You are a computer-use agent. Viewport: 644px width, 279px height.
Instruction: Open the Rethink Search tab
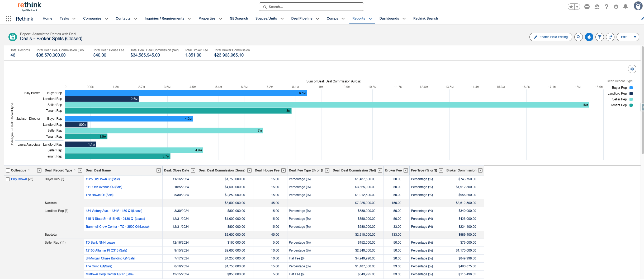click(x=425, y=18)
